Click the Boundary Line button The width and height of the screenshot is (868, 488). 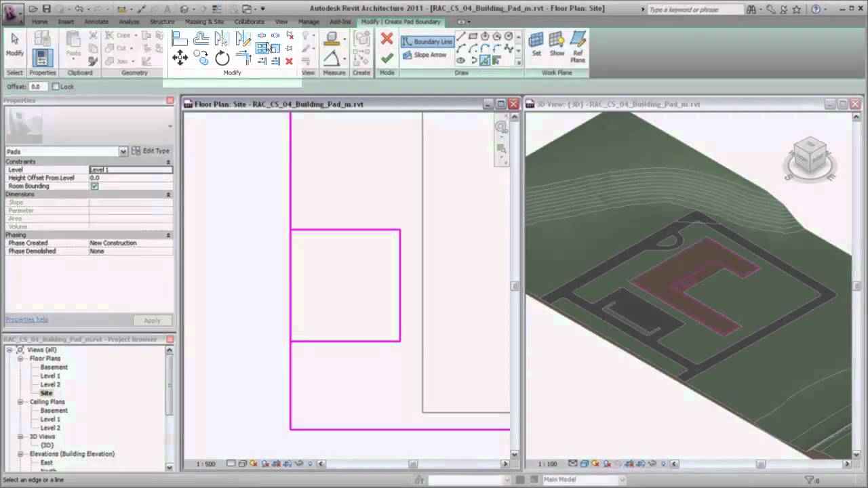(427, 41)
